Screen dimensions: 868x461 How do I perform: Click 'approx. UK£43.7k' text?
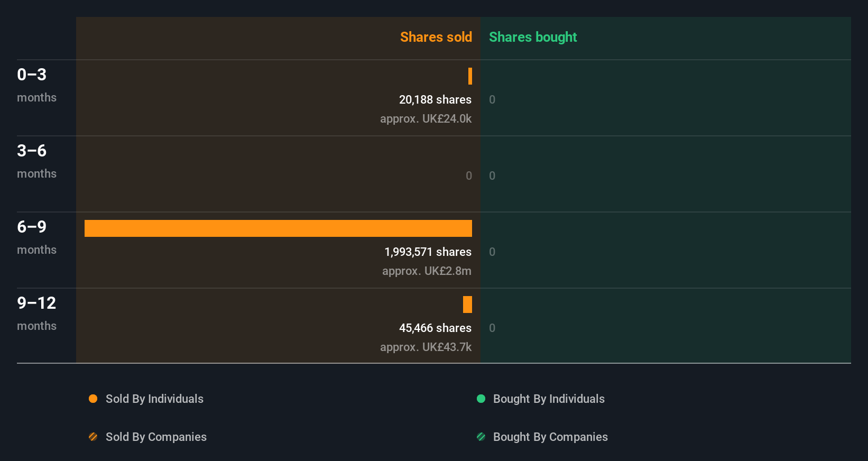coord(426,347)
